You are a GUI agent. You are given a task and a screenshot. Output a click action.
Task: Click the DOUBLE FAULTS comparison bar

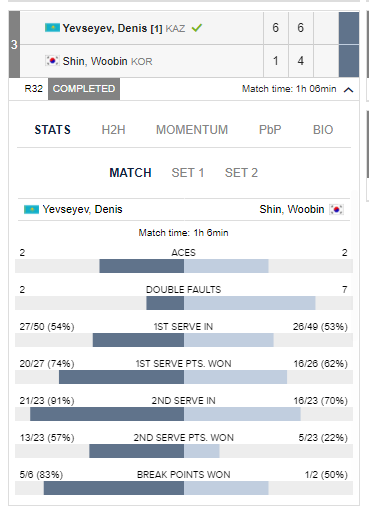[x=184, y=303]
